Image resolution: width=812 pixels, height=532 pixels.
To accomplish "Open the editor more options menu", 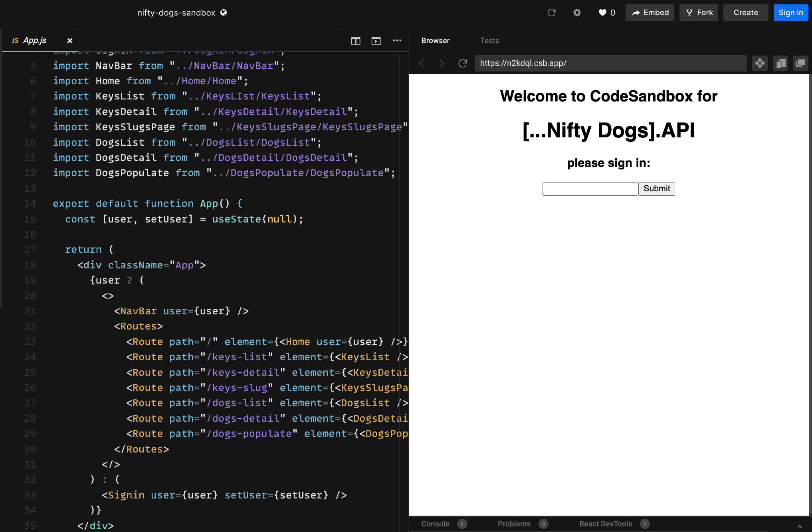I will 397,41.
